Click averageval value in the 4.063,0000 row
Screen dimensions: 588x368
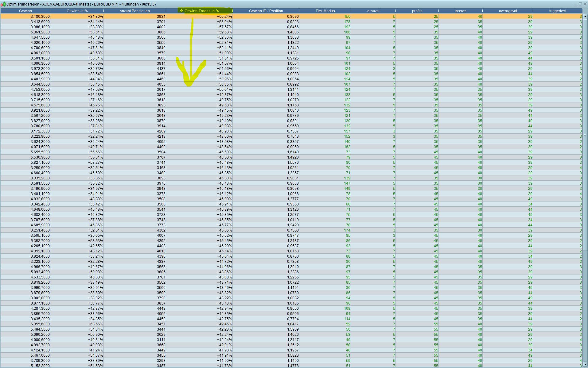coord(508,53)
